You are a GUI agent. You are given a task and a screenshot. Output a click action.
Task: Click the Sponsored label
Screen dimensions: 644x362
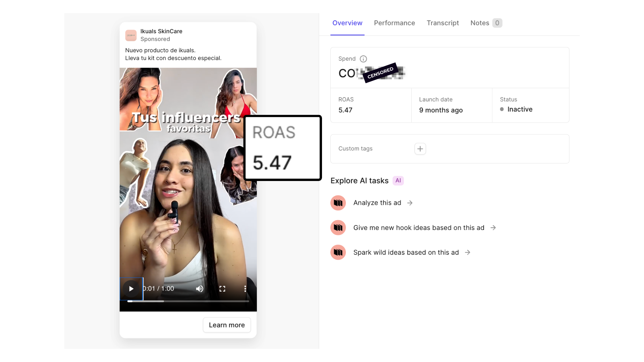[x=155, y=39]
